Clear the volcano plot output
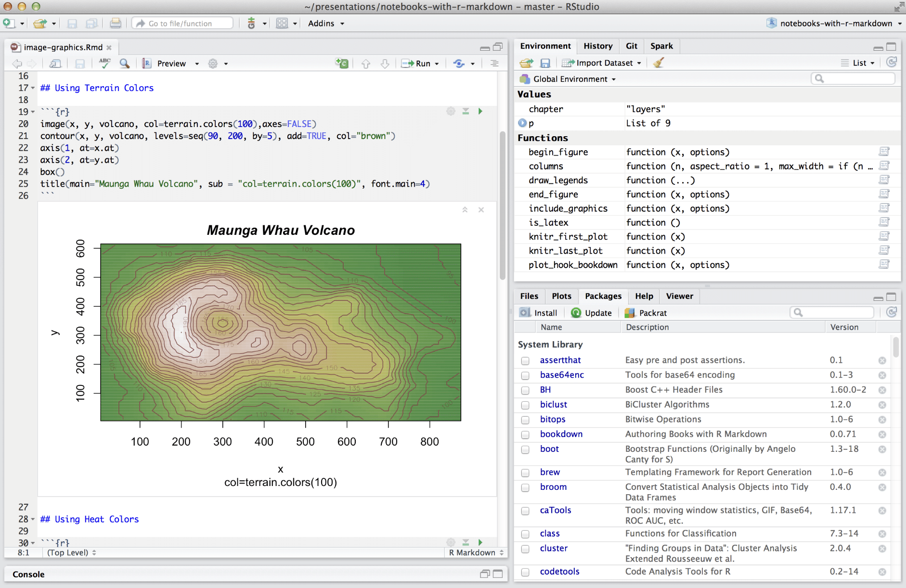Image resolution: width=906 pixels, height=588 pixels. pos(481,210)
